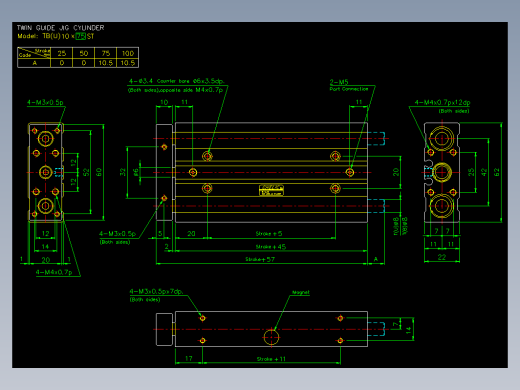Select the Code/Stroke header cell of the table
This screenshot has width=520, height=390.
[x=34, y=53]
